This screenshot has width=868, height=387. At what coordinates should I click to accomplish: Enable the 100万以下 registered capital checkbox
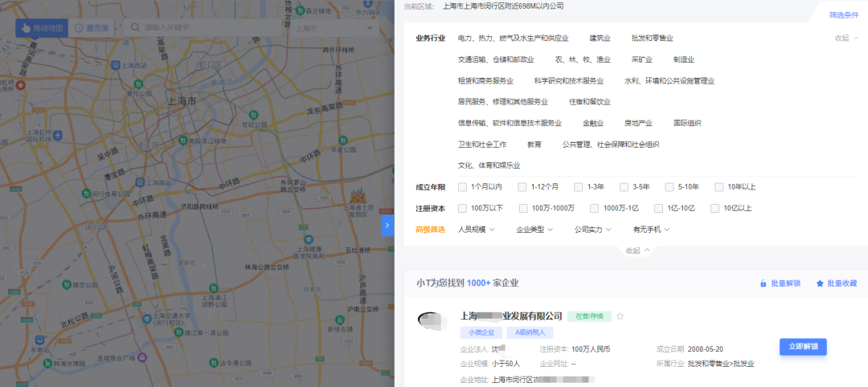(x=462, y=208)
